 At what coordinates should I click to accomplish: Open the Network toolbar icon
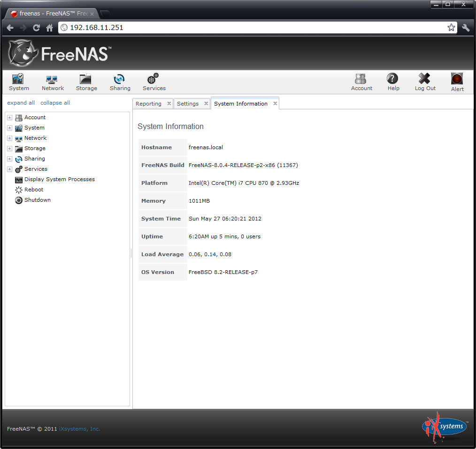pos(53,82)
